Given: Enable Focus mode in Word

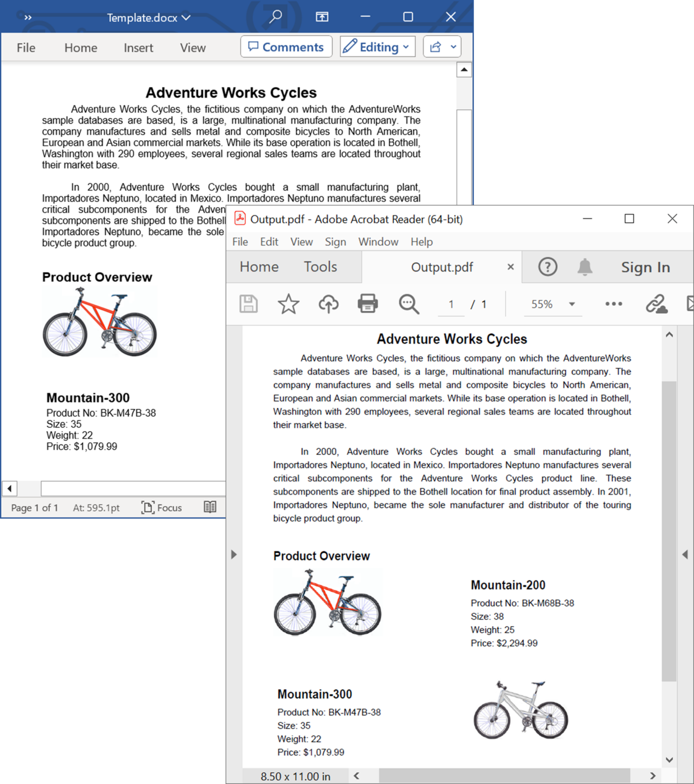Looking at the screenshot, I should (x=161, y=507).
